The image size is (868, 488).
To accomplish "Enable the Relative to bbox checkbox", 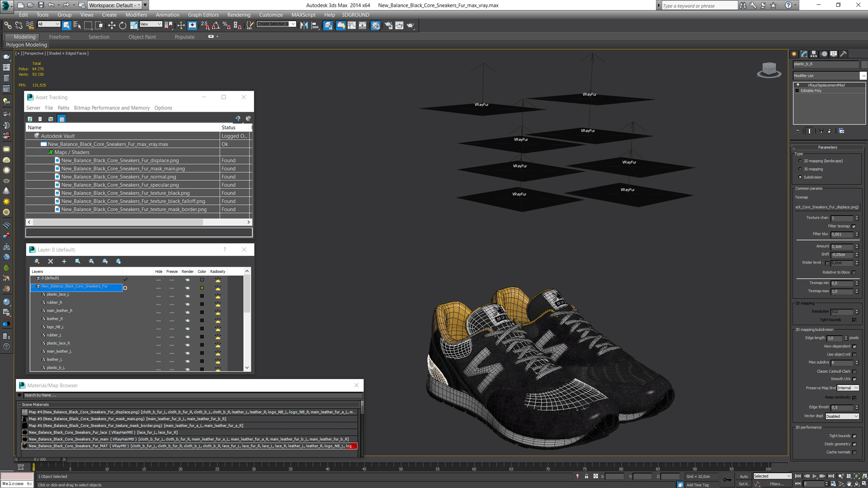I will click(x=854, y=272).
